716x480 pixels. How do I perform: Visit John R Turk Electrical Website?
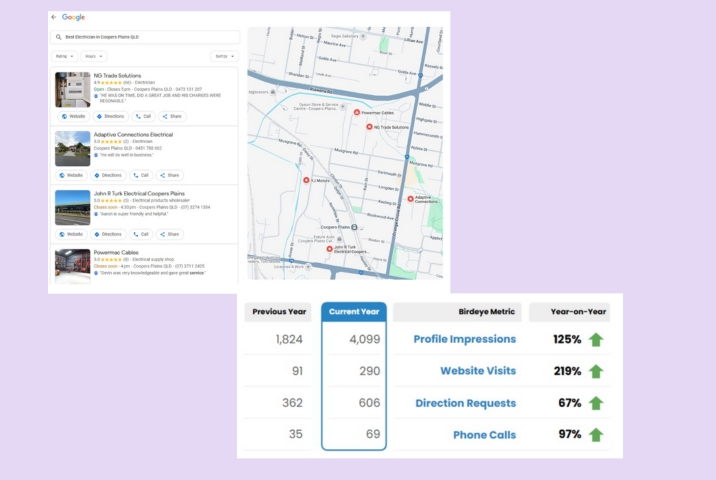(x=71, y=234)
